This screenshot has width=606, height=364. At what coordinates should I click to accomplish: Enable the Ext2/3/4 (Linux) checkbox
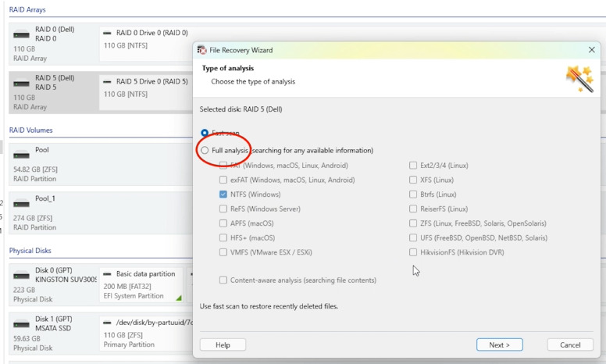point(413,166)
